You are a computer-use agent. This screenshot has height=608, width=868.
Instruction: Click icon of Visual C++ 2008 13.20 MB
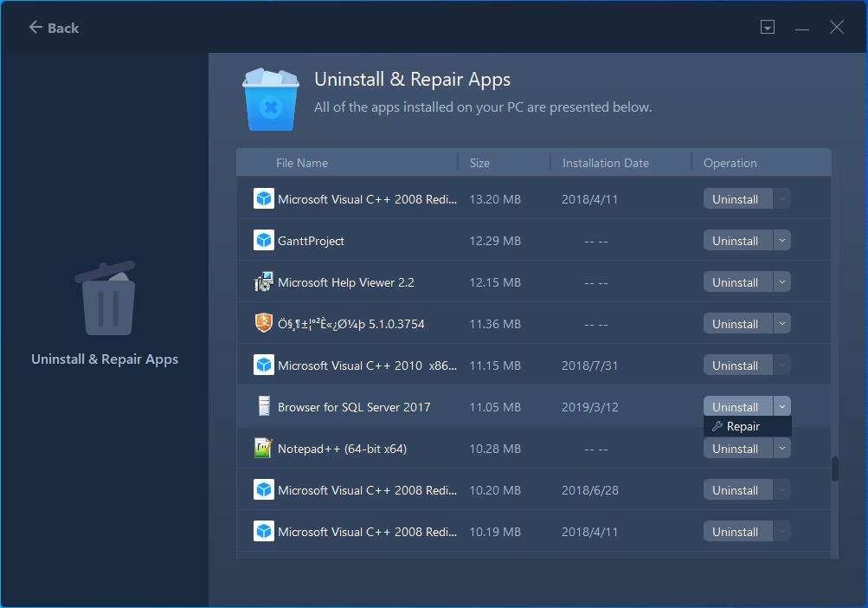click(263, 198)
